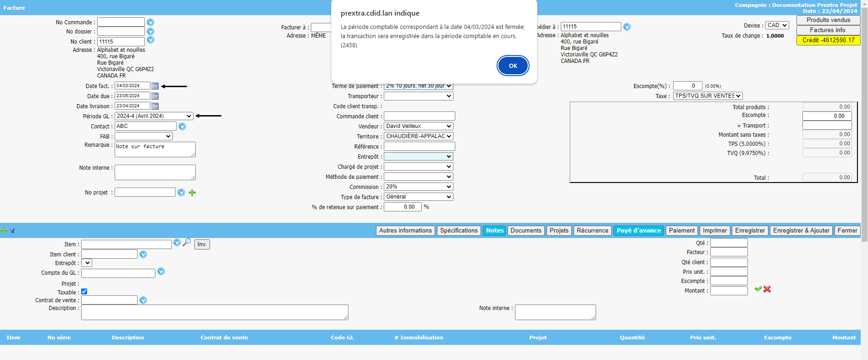Click the red X to cancel line

pyautogui.click(x=767, y=289)
